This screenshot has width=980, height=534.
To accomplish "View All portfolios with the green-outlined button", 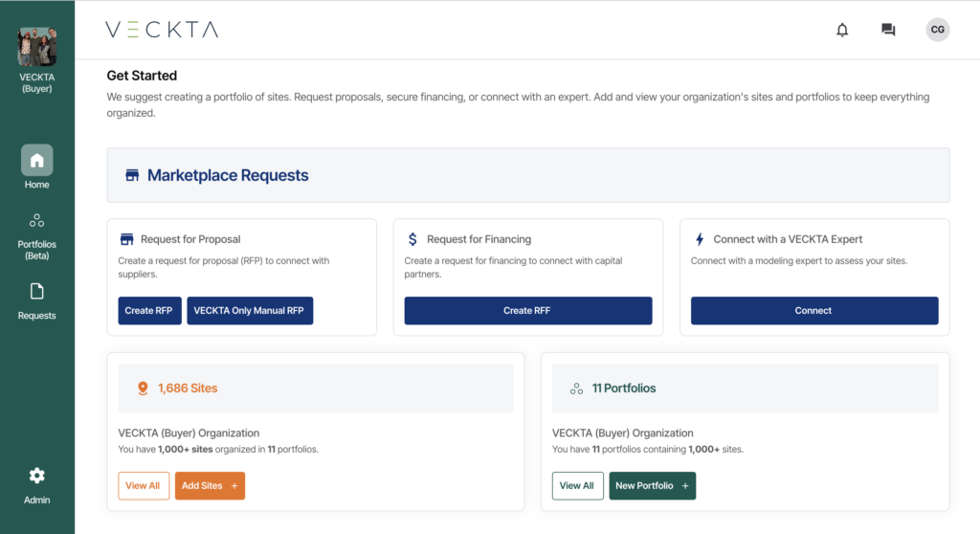I will [x=577, y=486].
